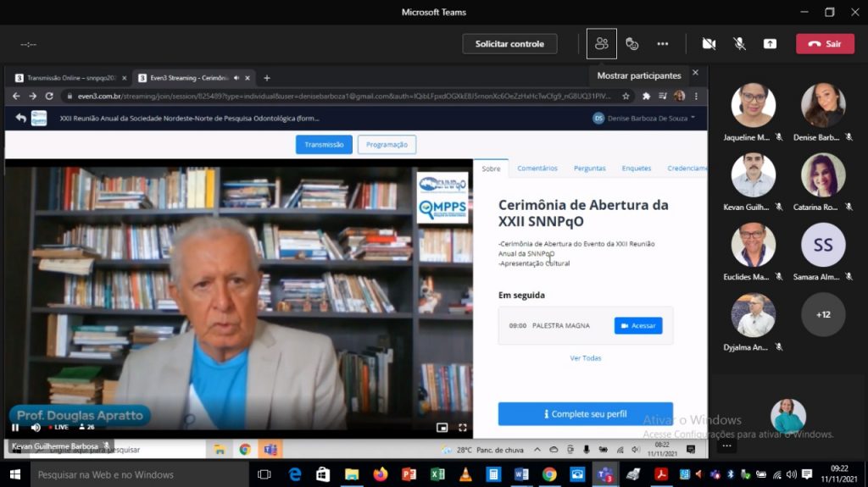Open Adobe Acrobat from the taskbar
Screen dimensions: 868x487
tap(660, 475)
